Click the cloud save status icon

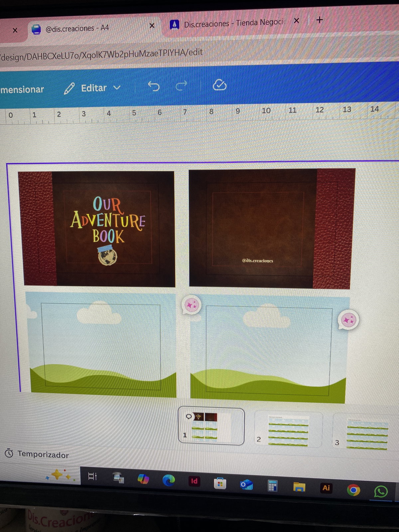coord(219,85)
